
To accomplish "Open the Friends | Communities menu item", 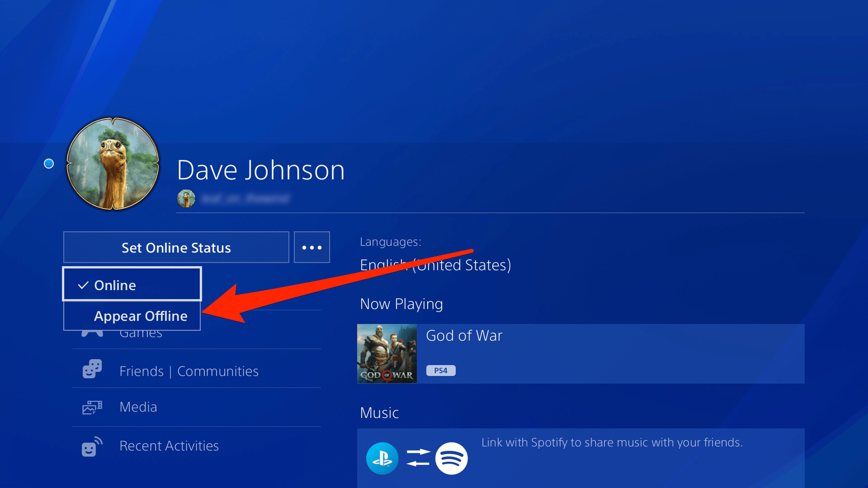I will point(196,369).
